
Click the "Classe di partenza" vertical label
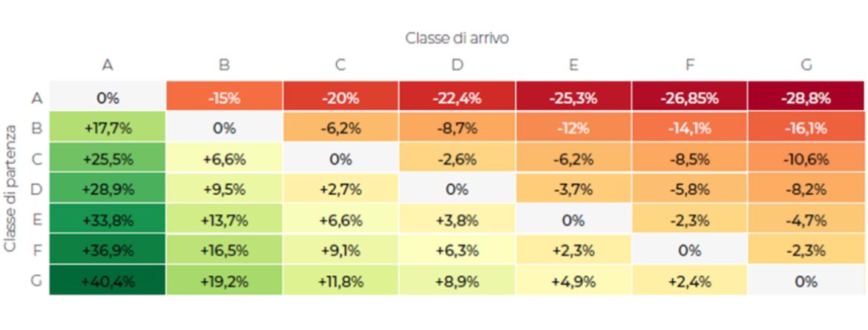10,189
